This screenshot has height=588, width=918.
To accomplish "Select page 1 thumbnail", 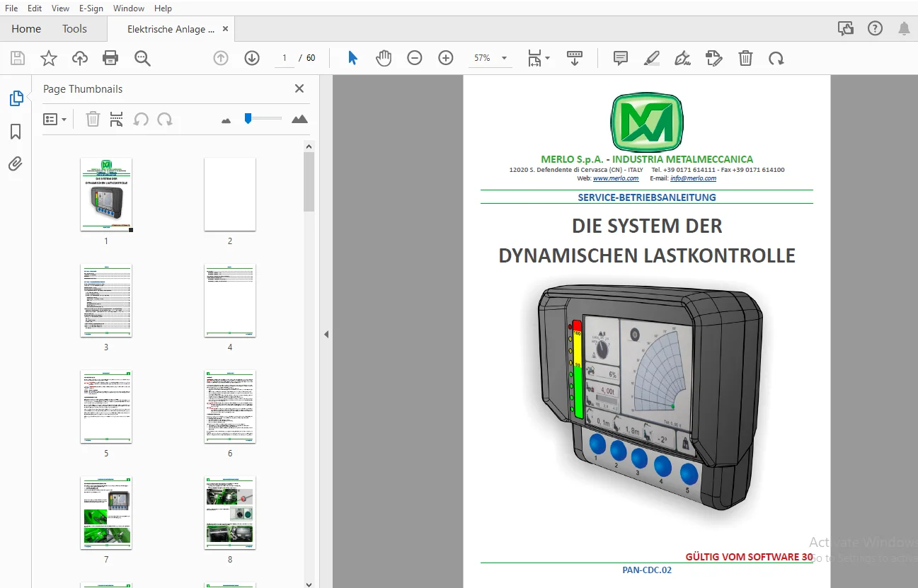I will pyautogui.click(x=106, y=195).
